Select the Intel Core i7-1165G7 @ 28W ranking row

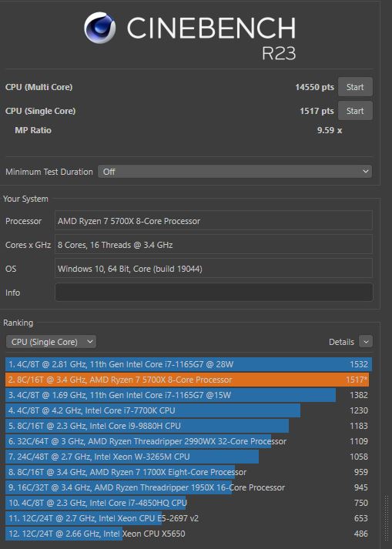pos(189,364)
